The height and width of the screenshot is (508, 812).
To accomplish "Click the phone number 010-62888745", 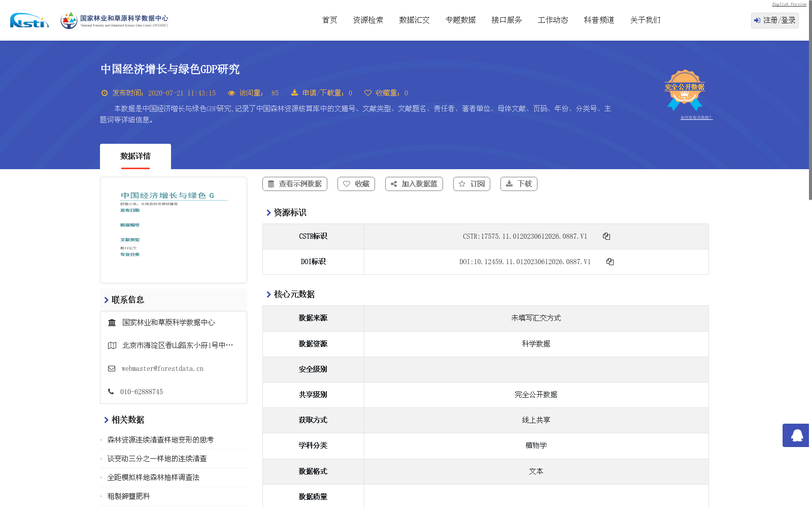I will (x=142, y=392).
